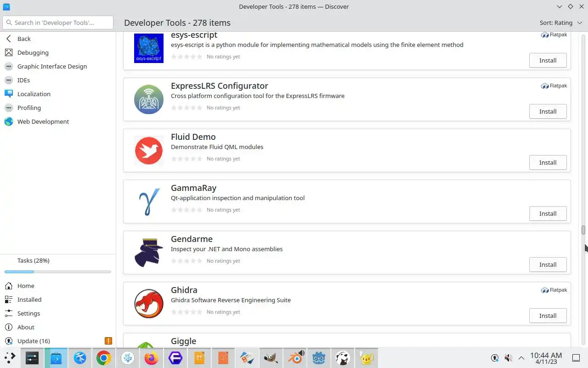This screenshot has width=588, height=368.
Task: Click the Fluid Demo red bird icon
Action: coord(149,150)
